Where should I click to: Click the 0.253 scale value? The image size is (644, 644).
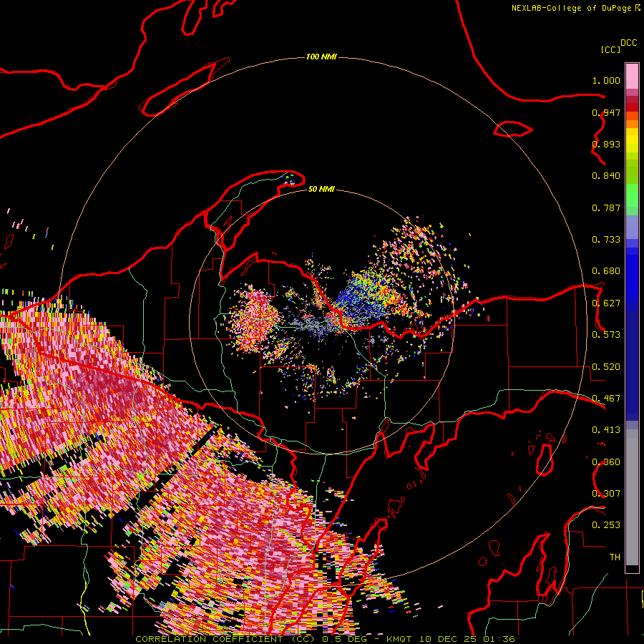606,525
